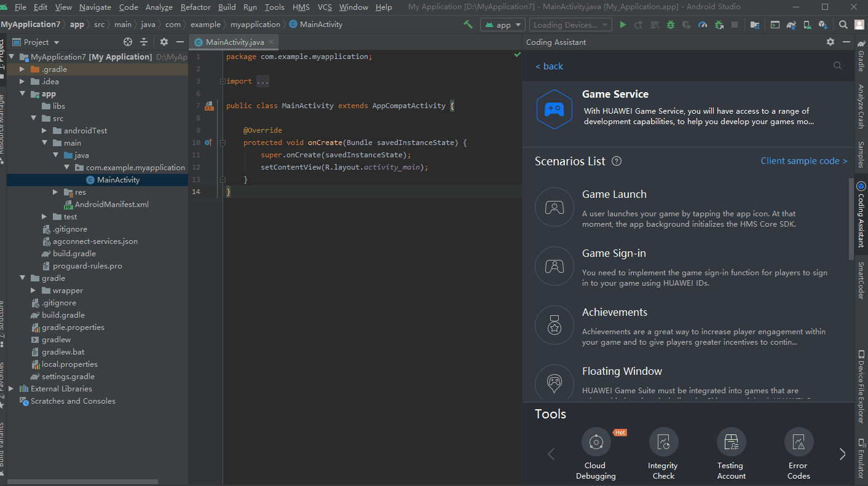Debug the app with the green bug icon
This screenshot has width=868, height=486.
tap(671, 25)
